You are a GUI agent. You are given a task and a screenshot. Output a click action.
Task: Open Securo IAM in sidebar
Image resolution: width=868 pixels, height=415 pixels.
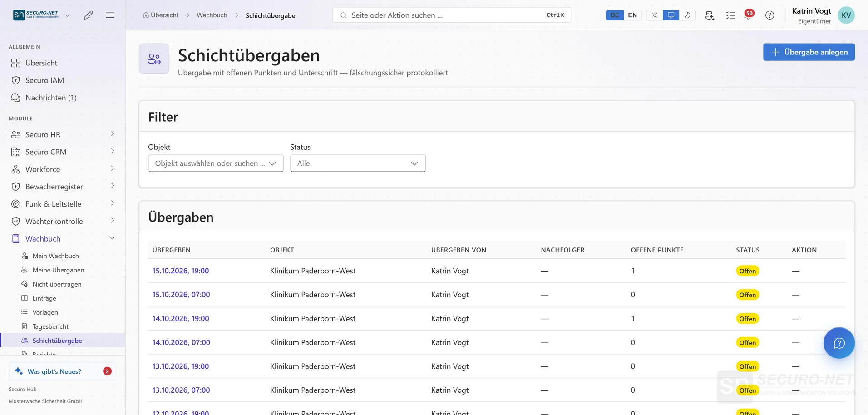pyautogui.click(x=63, y=80)
